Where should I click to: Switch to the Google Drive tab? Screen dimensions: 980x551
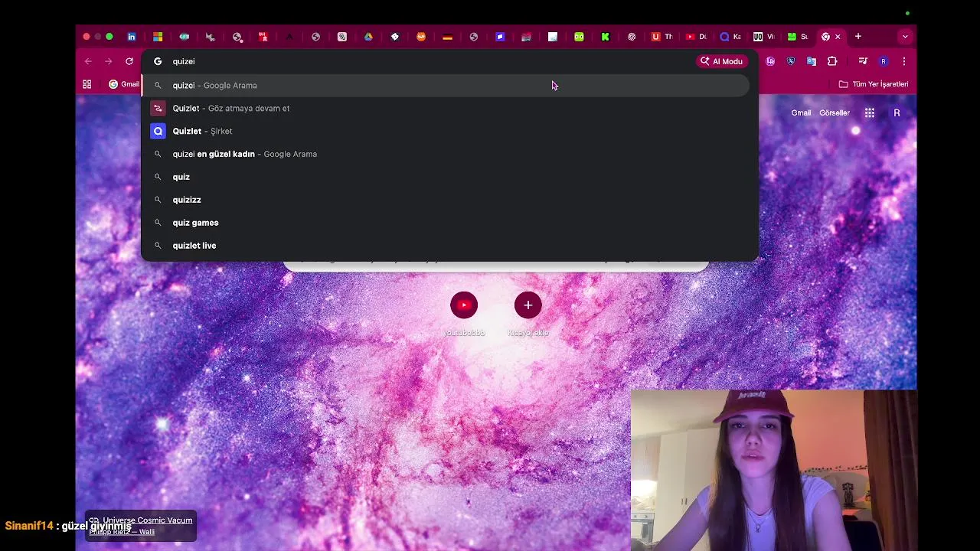click(368, 37)
